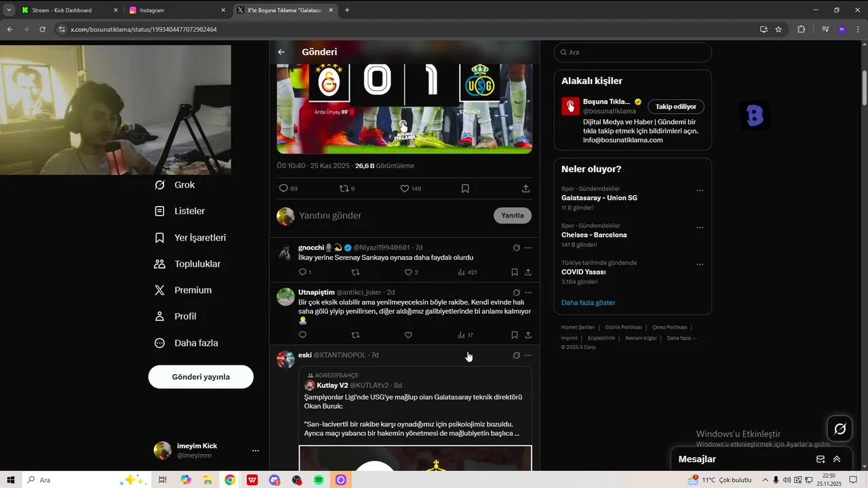868x488 pixels.
Task: Bookmark the main Galatasaray post
Action: coord(465,188)
